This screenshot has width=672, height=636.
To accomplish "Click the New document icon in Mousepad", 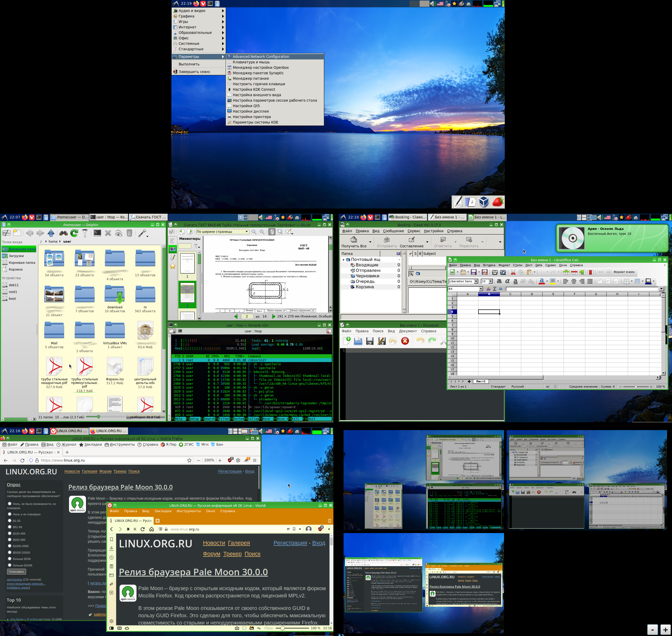I will coord(346,341).
